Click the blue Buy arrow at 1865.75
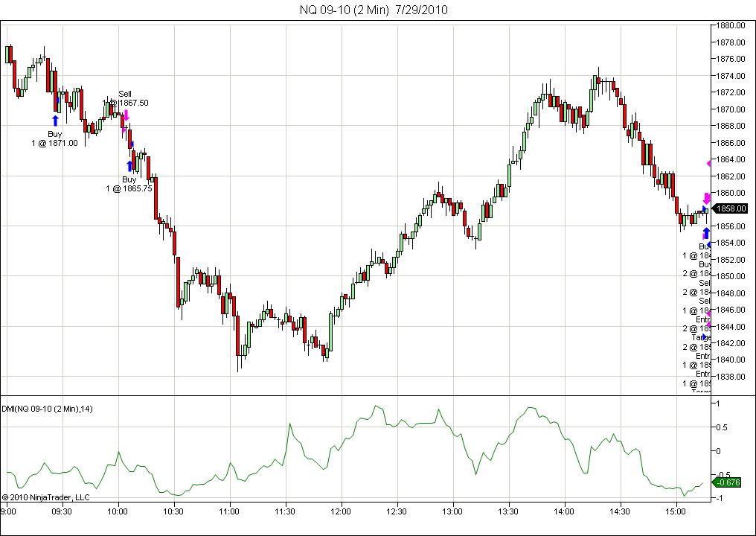This screenshot has height=536, width=756. 129,166
